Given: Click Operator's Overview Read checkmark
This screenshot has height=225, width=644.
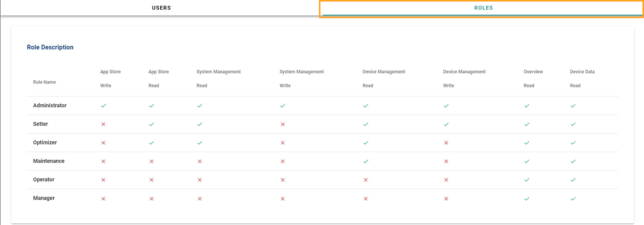Looking at the screenshot, I should [x=527, y=180].
